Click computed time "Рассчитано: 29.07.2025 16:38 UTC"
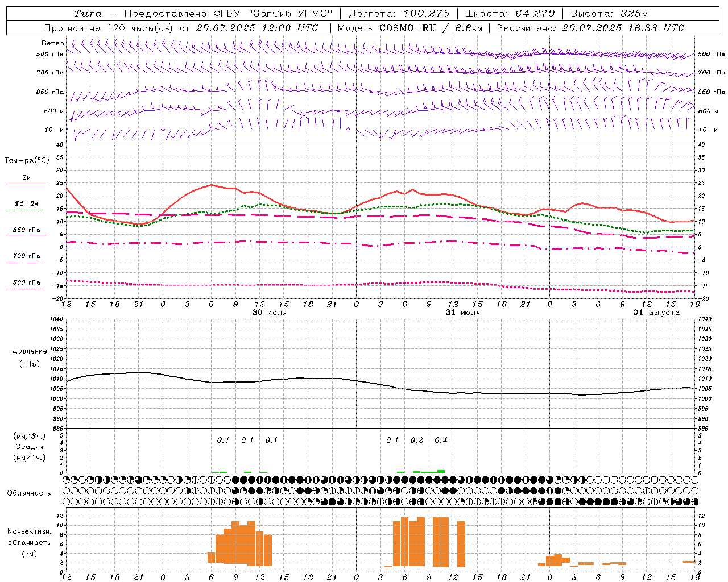The width and height of the screenshot is (728, 582). (x=590, y=27)
